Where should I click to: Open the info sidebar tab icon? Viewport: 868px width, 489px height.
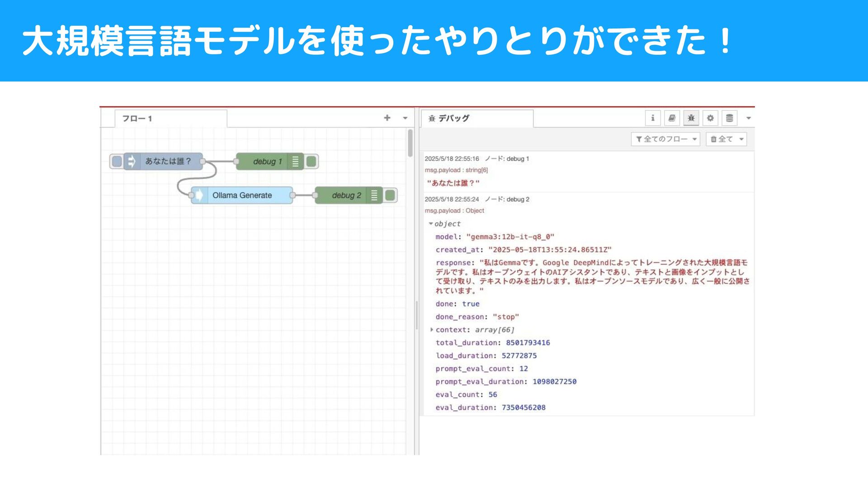652,118
